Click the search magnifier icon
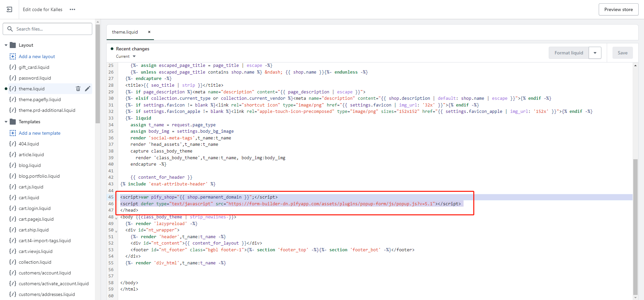Image resolution: width=644 pixels, height=300 pixels. tap(10, 29)
